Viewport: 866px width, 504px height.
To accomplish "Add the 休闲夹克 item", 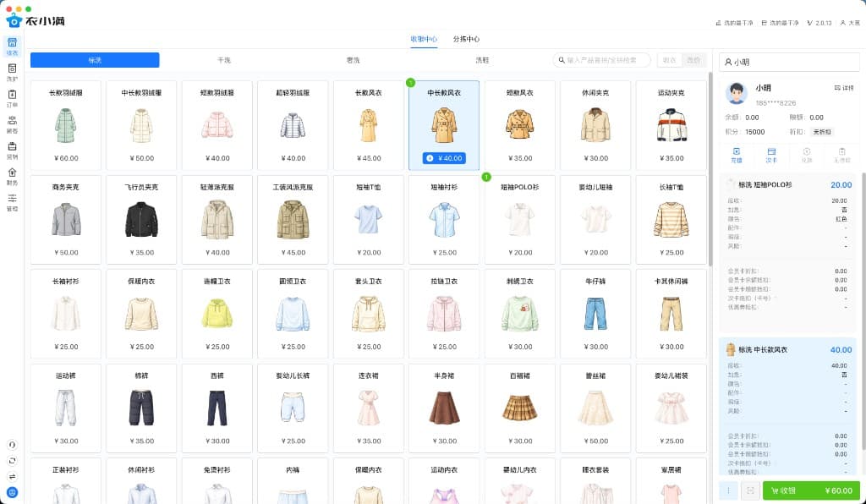I will point(595,125).
